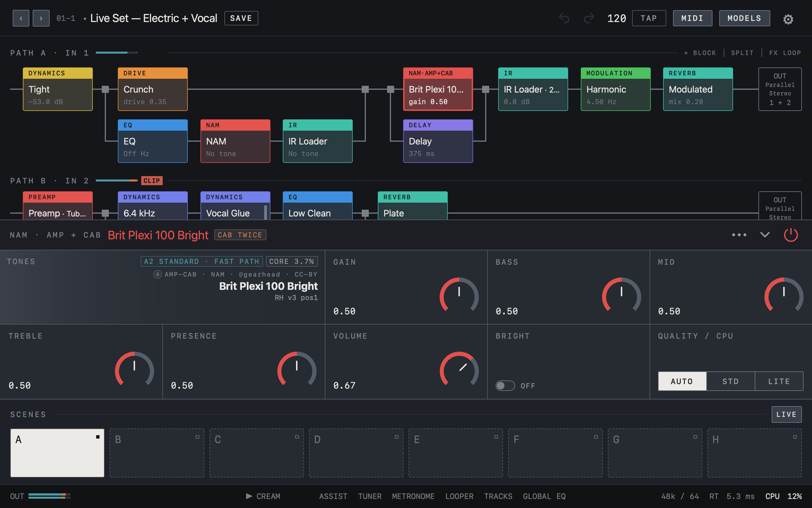Open the MIDI panel

692,18
